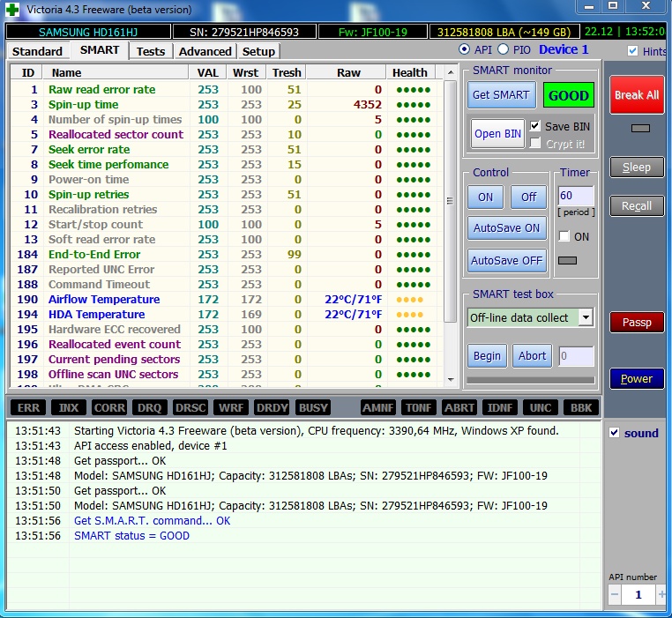Click the SMART test box number field
The height and width of the screenshot is (618, 672).
(x=576, y=356)
